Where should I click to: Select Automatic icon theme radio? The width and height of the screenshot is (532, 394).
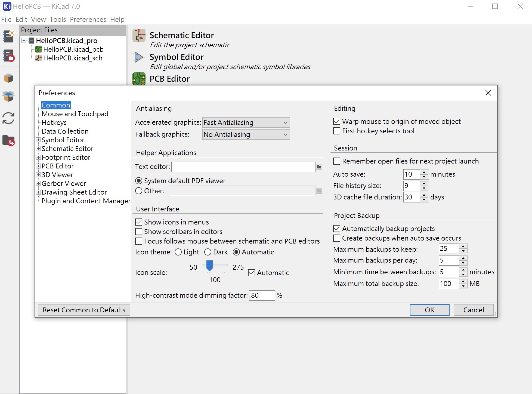click(236, 252)
